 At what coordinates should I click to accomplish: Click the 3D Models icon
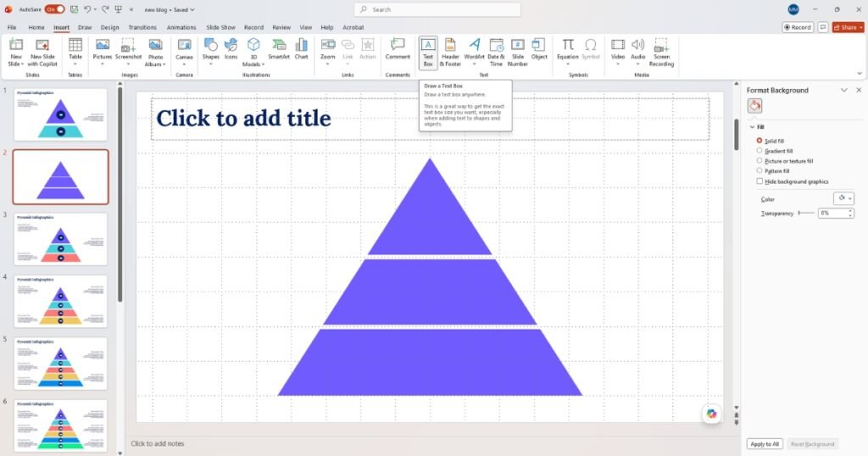[x=253, y=45]
